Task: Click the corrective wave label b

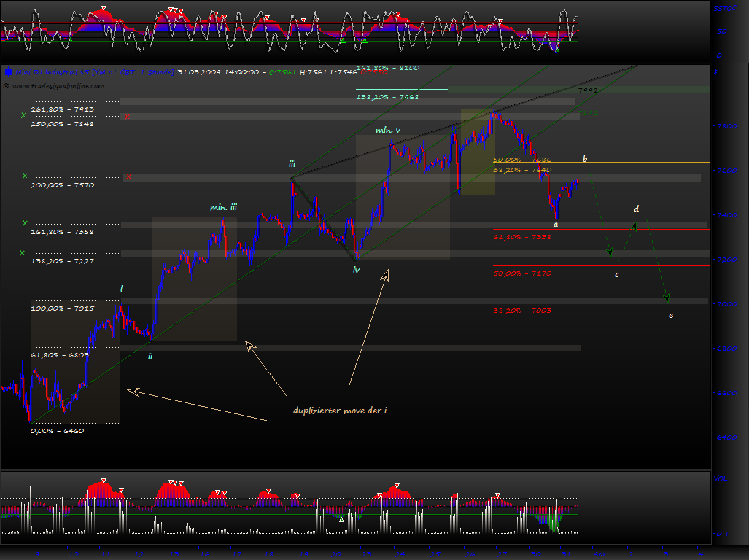Action: (x=585, y=159)
